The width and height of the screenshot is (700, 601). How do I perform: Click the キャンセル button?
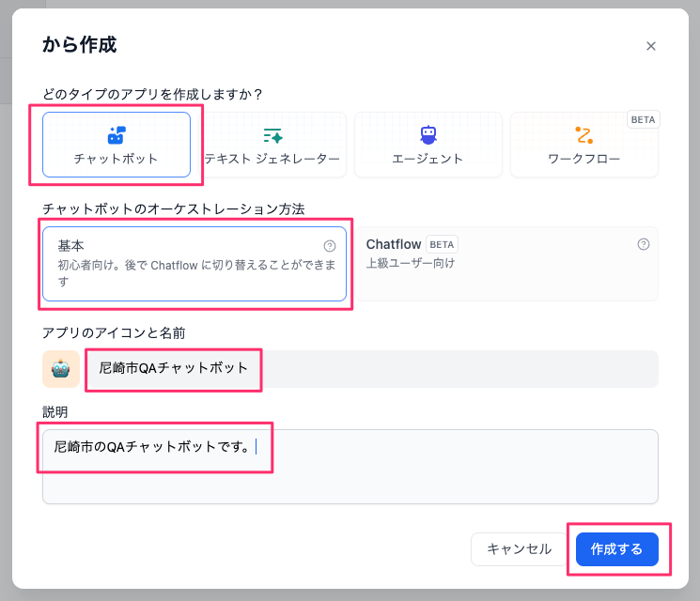click(x=520, y=548)
